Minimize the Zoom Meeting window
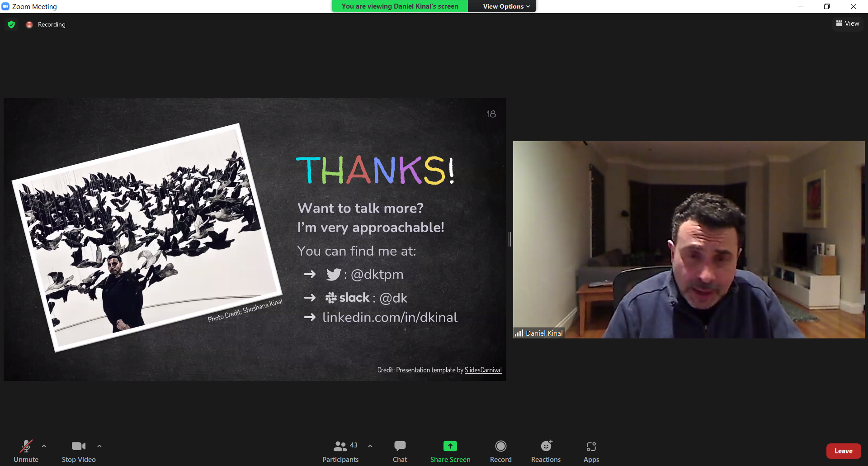Image resolution: width=868 pixels, height=466 pixels. pyautogui.click(x=801, y=6)
